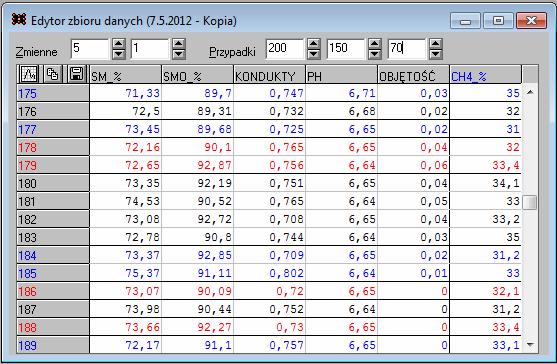The height and width of the screenshot is (364, 557).
Task: Select blue row header 185
Action: tap(53, 273)
